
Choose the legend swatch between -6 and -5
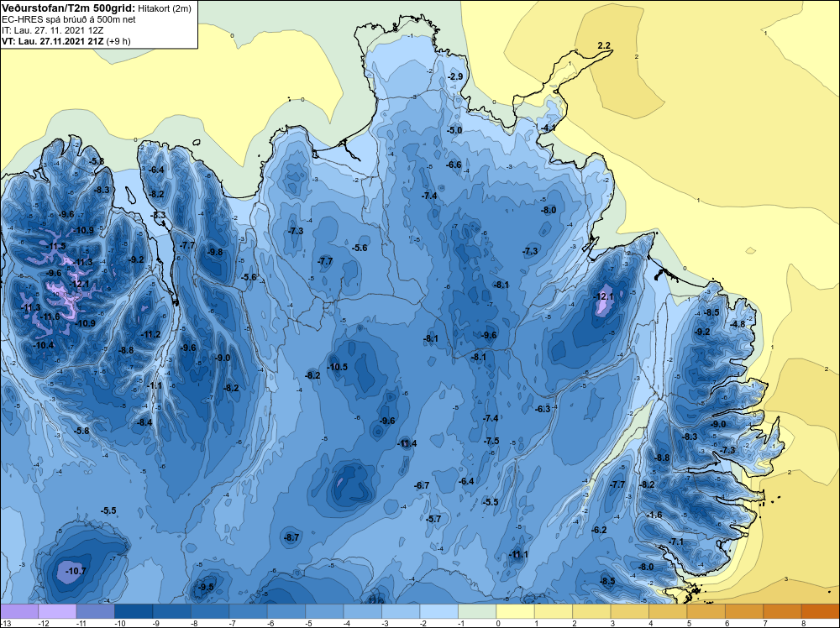286,611
